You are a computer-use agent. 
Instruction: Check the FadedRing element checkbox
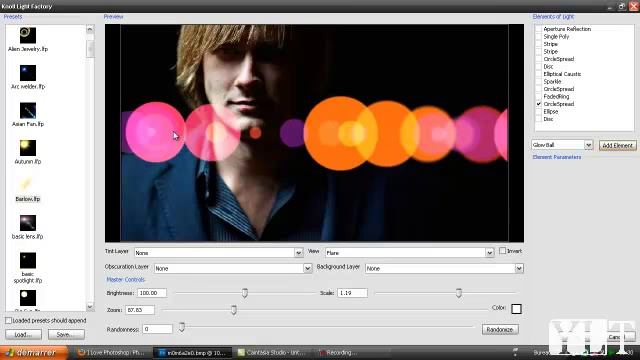(x=539, y=96)
